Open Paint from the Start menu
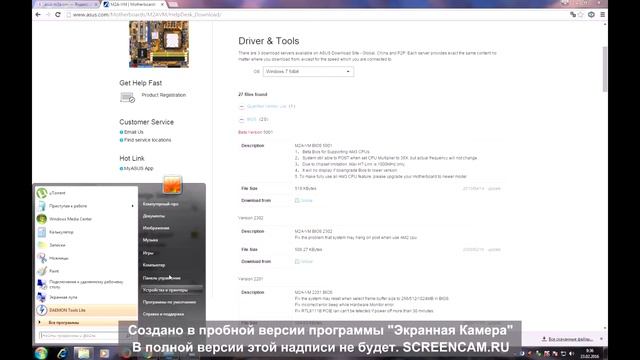Screen dimensions: 640x360 [x=86, y=271]
